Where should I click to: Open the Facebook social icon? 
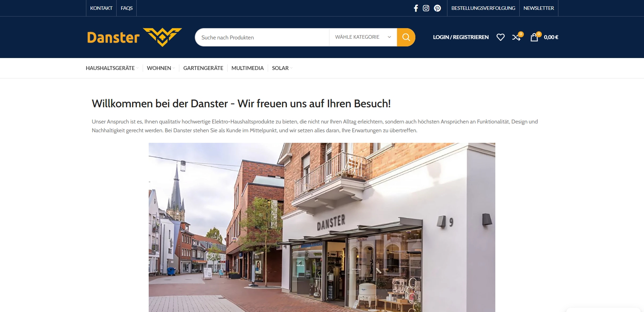pos(416,8)
